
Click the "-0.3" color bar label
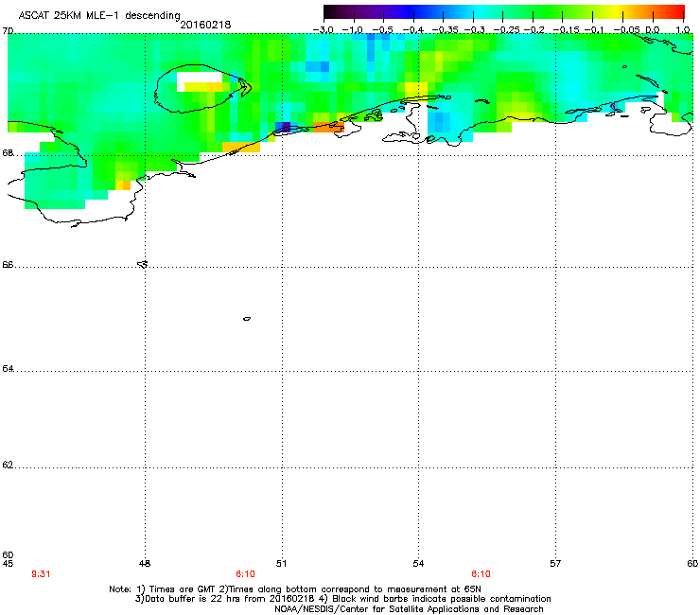[474, 30]
